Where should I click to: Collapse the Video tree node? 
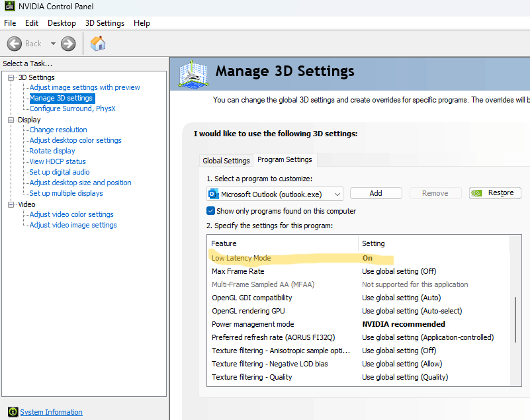click(11, 204)
